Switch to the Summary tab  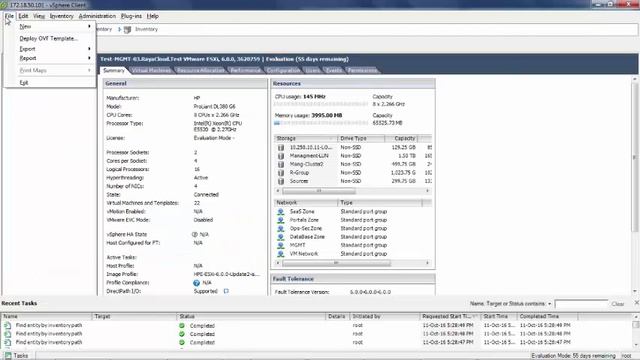(x=114, y=70)
